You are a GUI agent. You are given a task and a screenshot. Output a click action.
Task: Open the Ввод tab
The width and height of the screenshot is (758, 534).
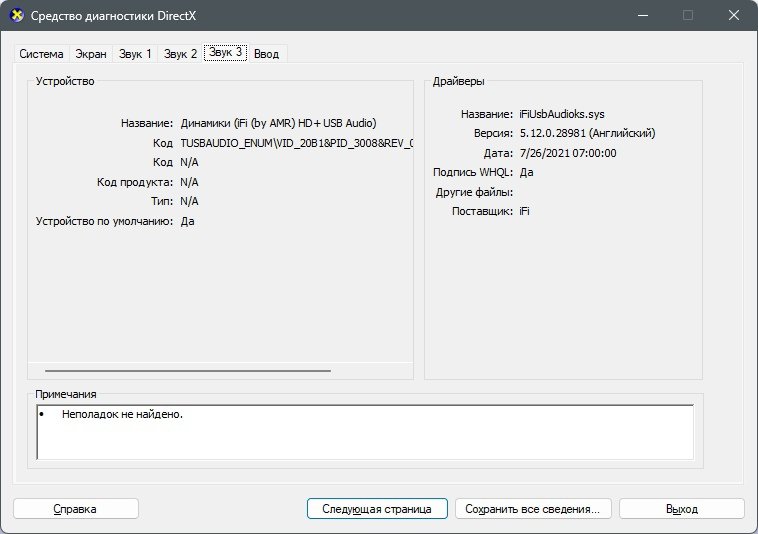tap(266, 54)
